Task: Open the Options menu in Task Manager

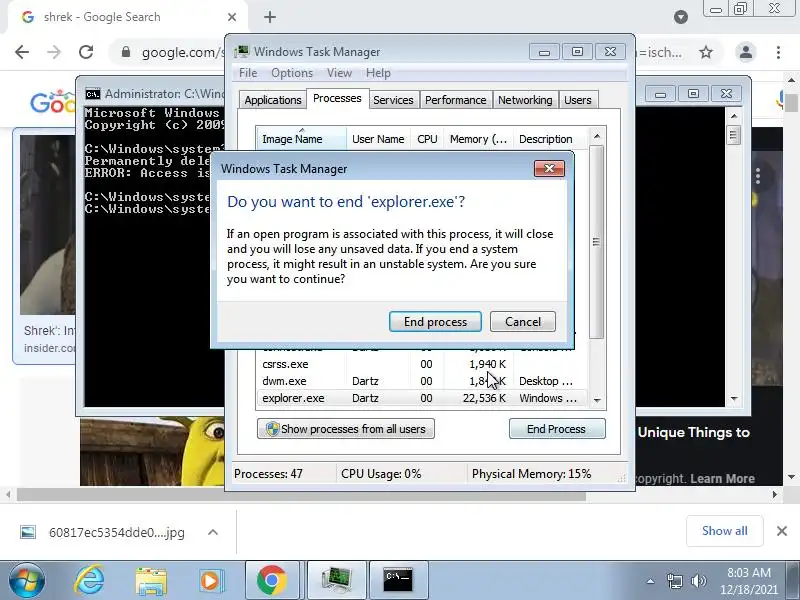Action: [292, 73]
